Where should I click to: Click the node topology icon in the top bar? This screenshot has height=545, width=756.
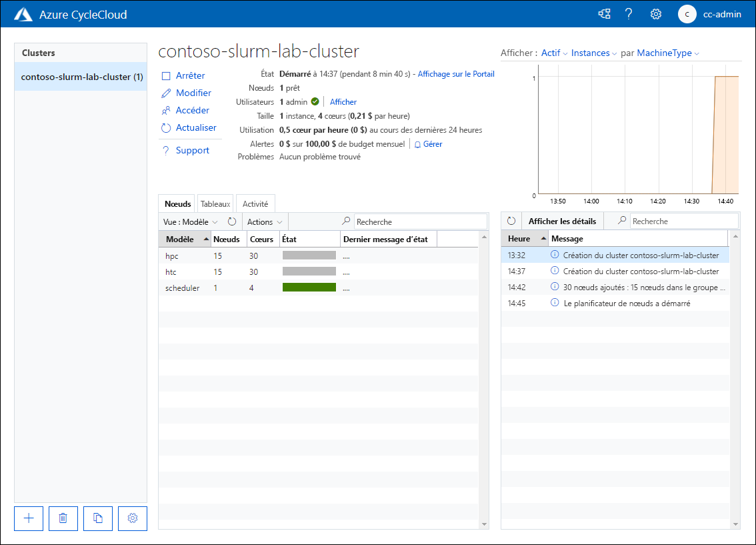604,13
